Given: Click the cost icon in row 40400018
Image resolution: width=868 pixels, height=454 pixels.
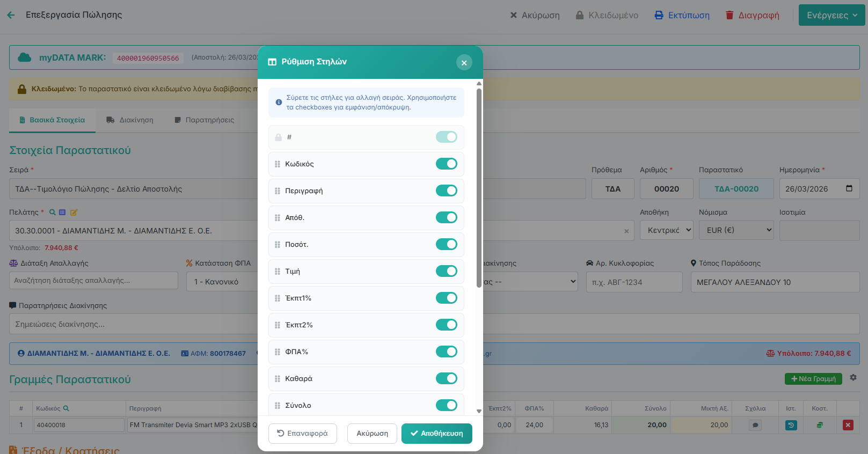Looking at the screenshot, I should pos(820,425).
